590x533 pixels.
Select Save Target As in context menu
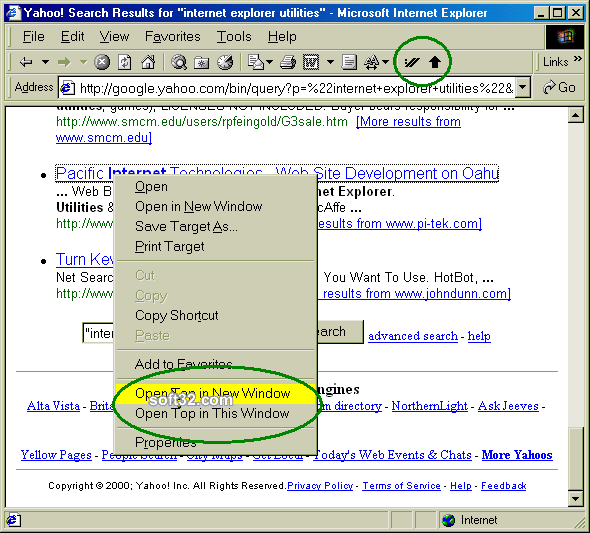point(215,226)
